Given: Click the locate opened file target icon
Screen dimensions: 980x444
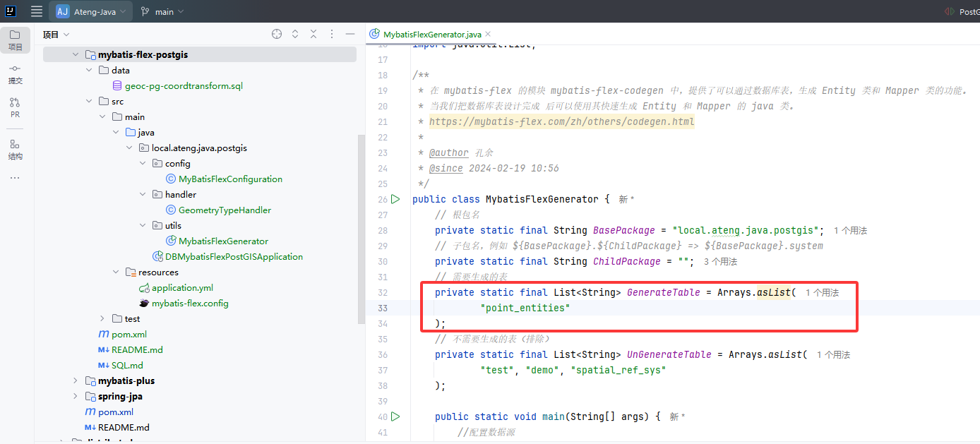Looking at the screenshot, I should click(277, 34).
